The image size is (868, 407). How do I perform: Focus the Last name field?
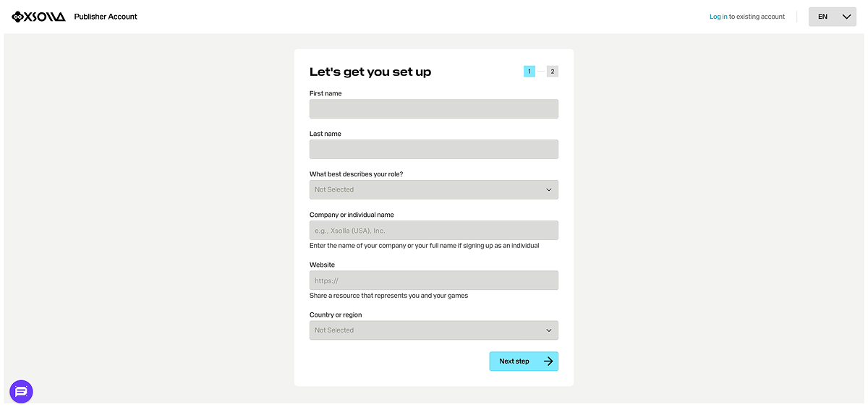[433, 150]
